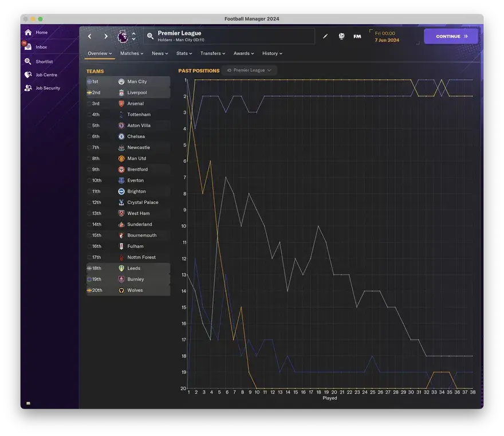The width and height of the screenshot is (504, 436).
Task: Click the Tottenham club badge
Action: [x=121, y=115]
